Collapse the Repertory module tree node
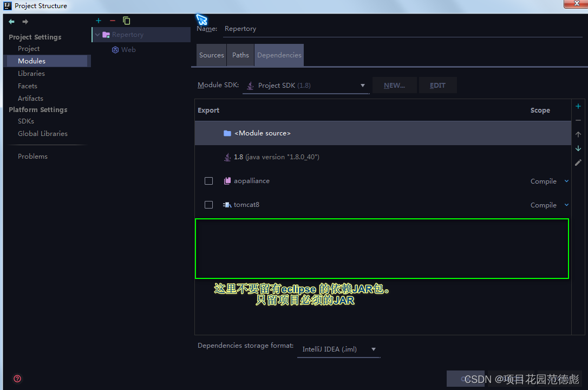 [x=97, y=35]
